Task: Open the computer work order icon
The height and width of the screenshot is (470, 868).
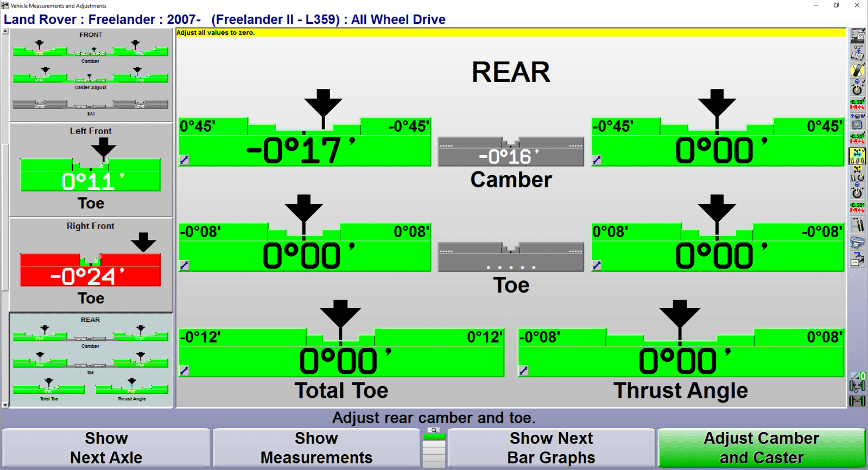Action: (857, 36)
